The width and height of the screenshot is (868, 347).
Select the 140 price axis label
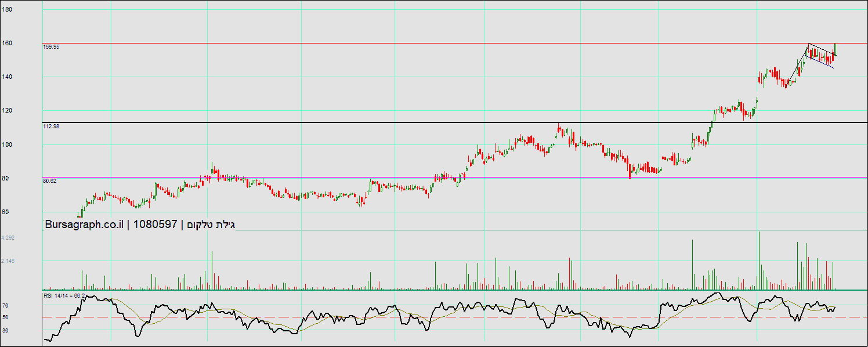(7, 77)
